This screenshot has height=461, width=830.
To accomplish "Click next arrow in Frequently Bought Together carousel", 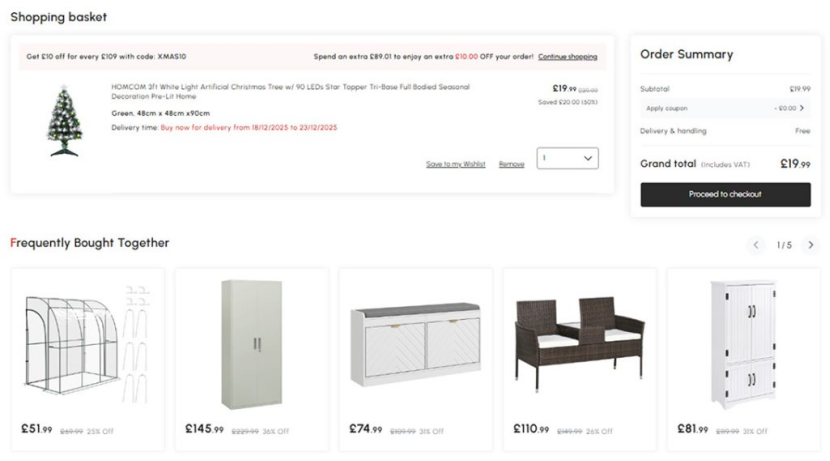I will click(811, 245).
